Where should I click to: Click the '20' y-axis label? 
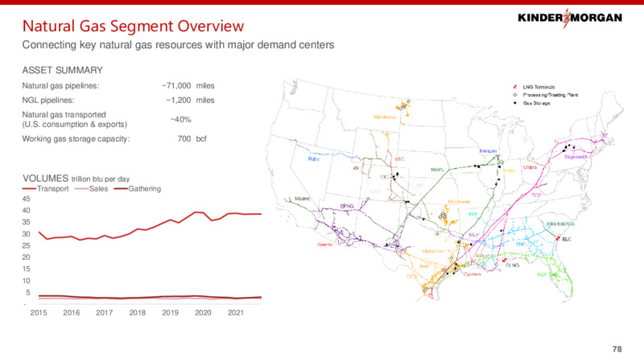pyautogui.click(x=27, y=257)
